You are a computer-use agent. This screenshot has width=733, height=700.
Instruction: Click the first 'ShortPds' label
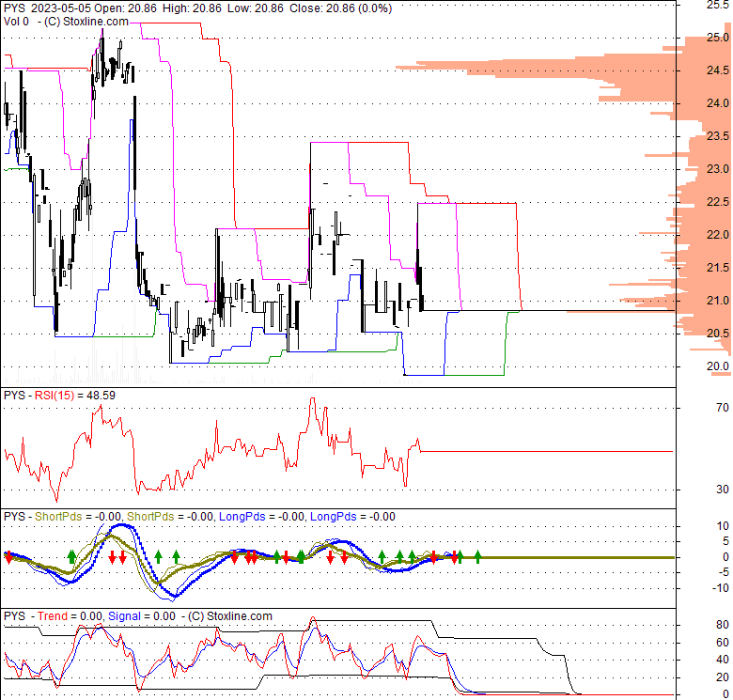(x=58, y=517)
